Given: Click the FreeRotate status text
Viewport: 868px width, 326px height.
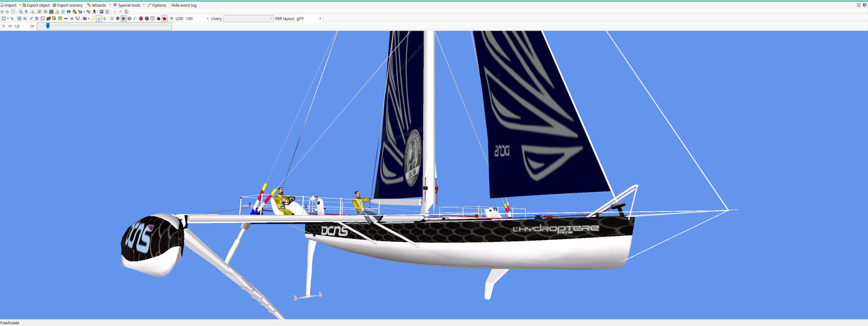Looking at the screenshot, I should click(9, 323).
